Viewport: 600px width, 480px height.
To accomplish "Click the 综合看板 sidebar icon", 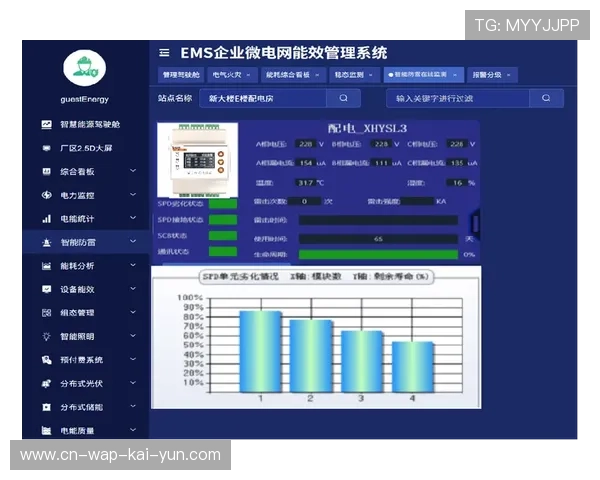I will 46,171.
